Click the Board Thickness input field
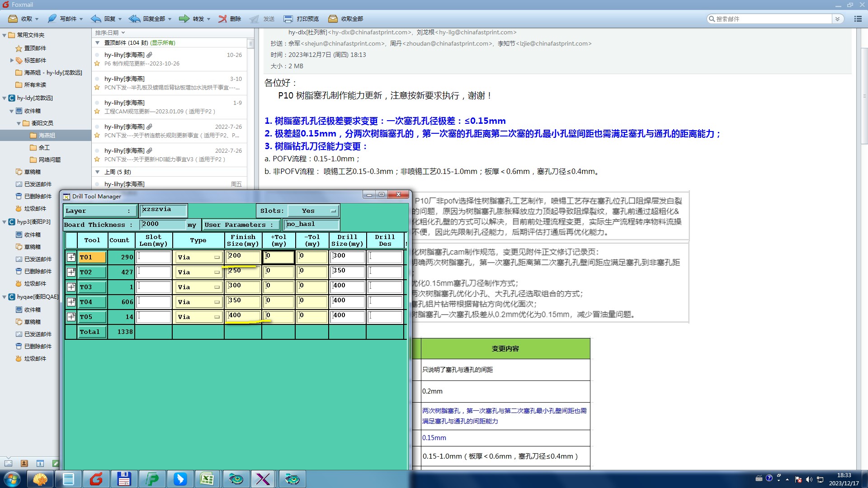The width and height of the screenshot is (868, 488). coord(162,225)
